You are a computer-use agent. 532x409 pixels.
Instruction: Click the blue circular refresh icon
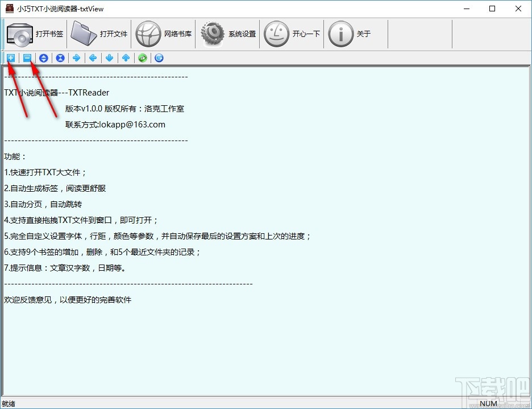(159, 58)
